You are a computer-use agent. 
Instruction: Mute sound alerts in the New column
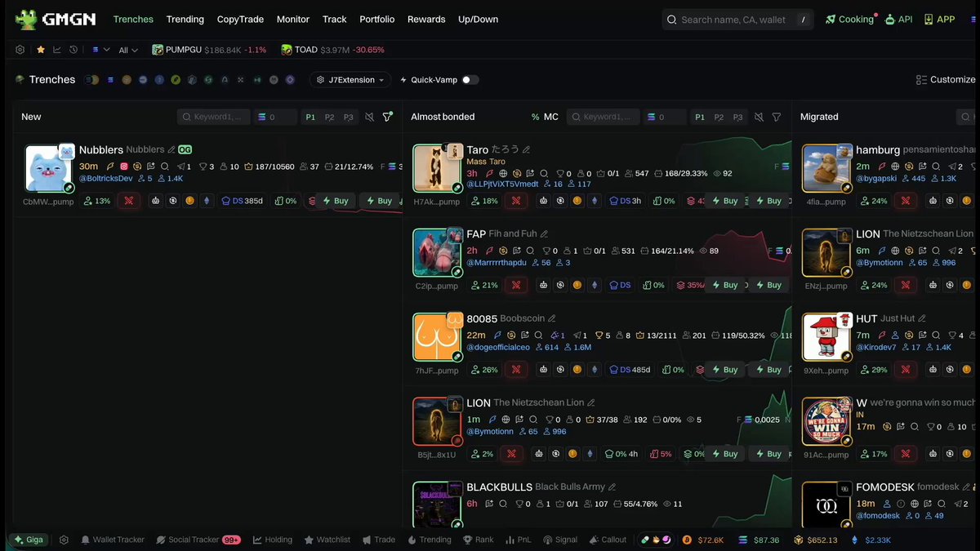click(x=369, y=117)
